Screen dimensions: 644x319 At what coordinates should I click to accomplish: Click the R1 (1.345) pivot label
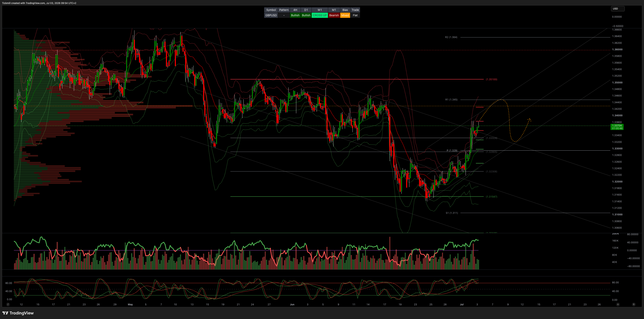(x=451, y=100)
